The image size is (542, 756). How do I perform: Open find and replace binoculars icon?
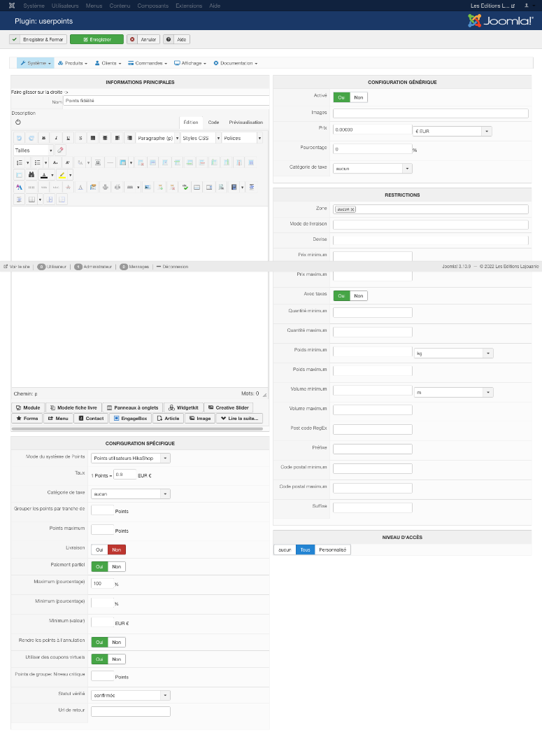(x=31, y=174)
